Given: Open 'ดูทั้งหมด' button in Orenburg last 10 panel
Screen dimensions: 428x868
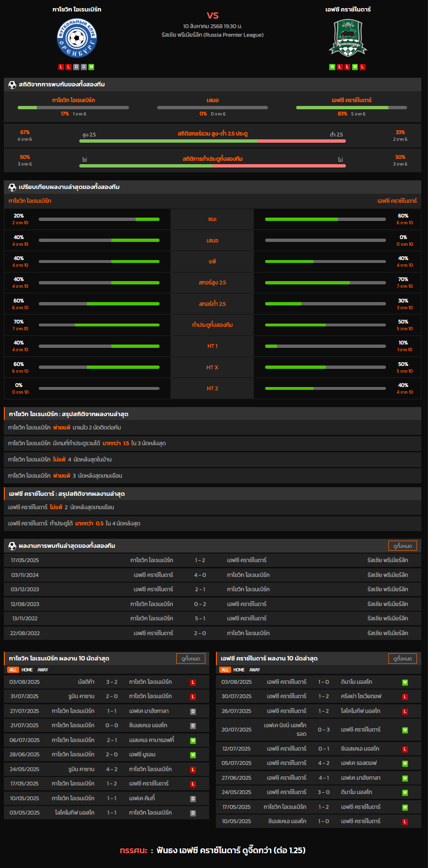Looking at the screenshot, I should pos(191,659).
